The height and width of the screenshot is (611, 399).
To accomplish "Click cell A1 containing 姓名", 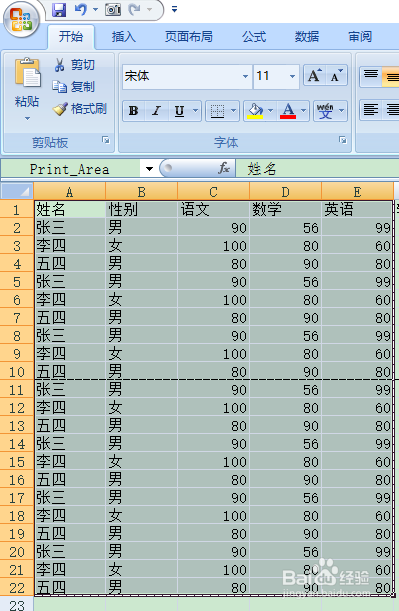I will point(70,210).
